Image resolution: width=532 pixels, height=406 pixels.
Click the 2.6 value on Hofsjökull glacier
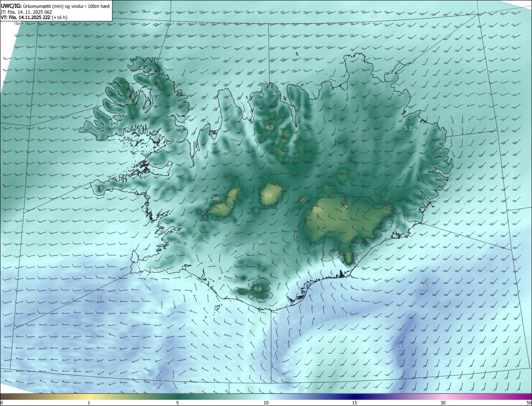pyautogui.click(x=268, y=196)
